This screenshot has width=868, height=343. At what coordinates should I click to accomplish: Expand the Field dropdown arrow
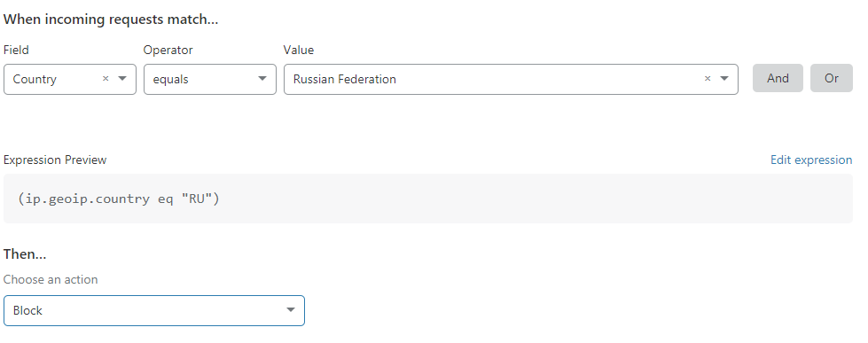point(122,79)
